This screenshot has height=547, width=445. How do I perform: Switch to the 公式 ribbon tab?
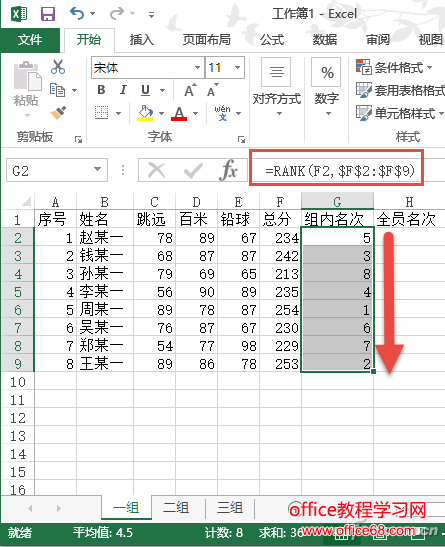272,39
